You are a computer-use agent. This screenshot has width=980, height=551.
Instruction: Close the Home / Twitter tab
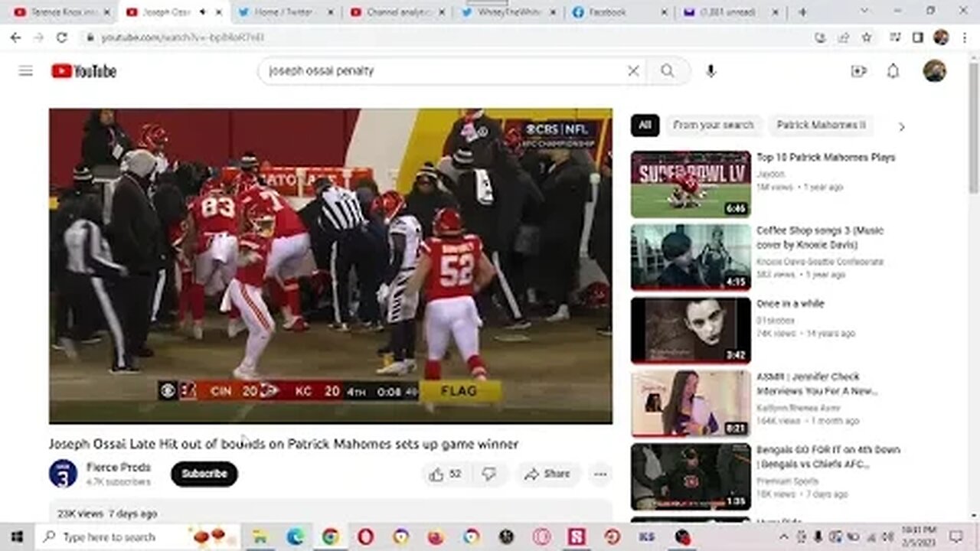point(331,12)
